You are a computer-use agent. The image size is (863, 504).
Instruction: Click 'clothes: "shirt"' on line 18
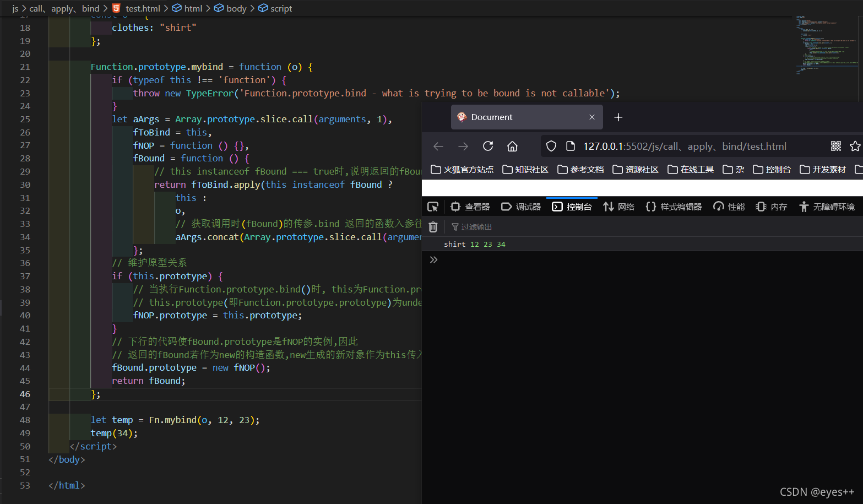(x=154, y=28)
